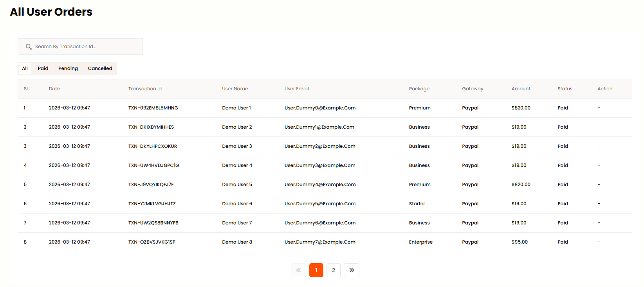This screenshot has height=287, width=644.
Task: Click email User.Dummy1@Example.Com
Action: click(x=319, y=127)
